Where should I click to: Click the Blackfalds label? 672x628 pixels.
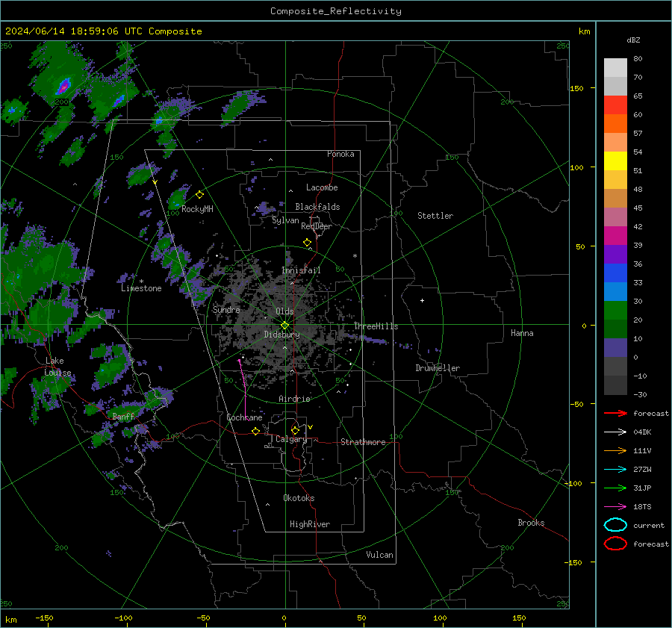(317, 207)
